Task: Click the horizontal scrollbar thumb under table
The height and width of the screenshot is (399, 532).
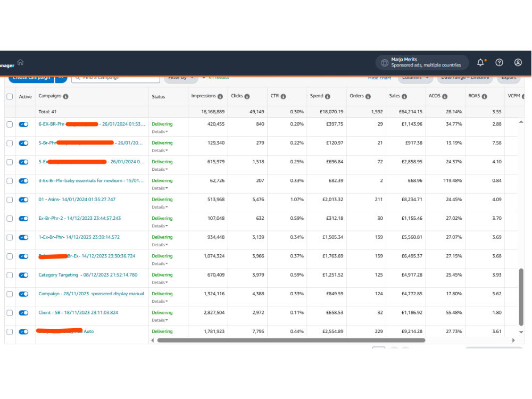Action: (291, 340)
